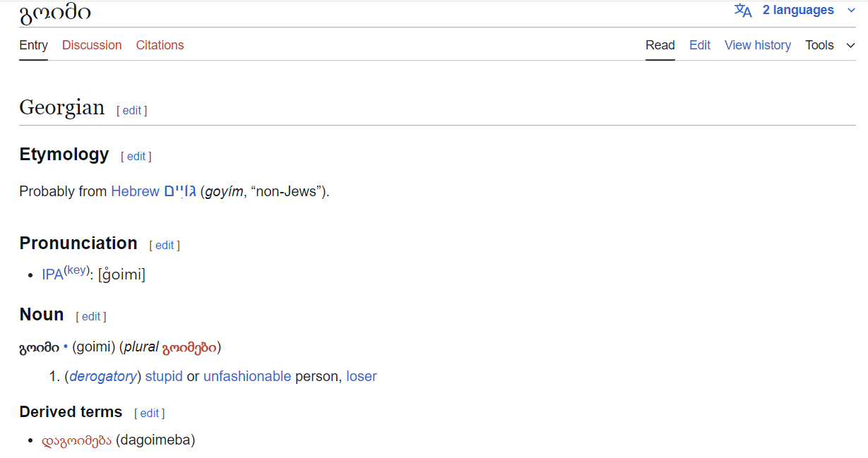Click the transliteration (dagoimeba)
This screenshot has width=868, height=458.
[155, 440]
